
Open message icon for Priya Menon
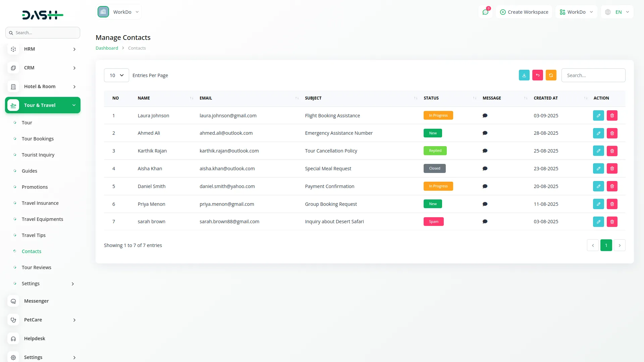point(485,204)
